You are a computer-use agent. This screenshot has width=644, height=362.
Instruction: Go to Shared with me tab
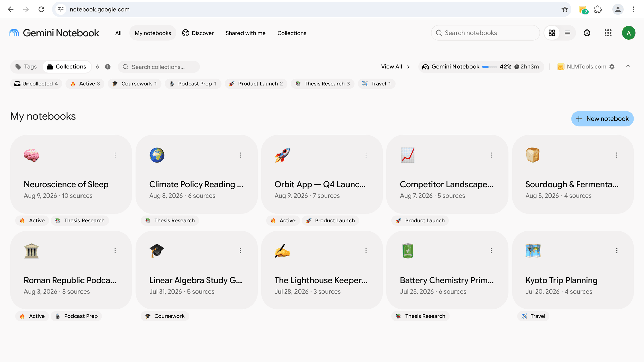pyautogui.click(x=246, y=33)
